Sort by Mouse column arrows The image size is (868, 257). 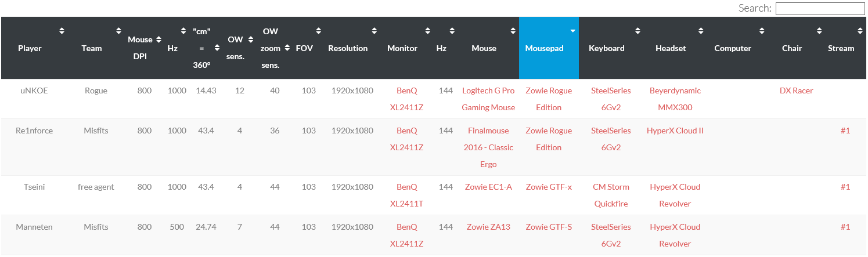click(513, 31)
